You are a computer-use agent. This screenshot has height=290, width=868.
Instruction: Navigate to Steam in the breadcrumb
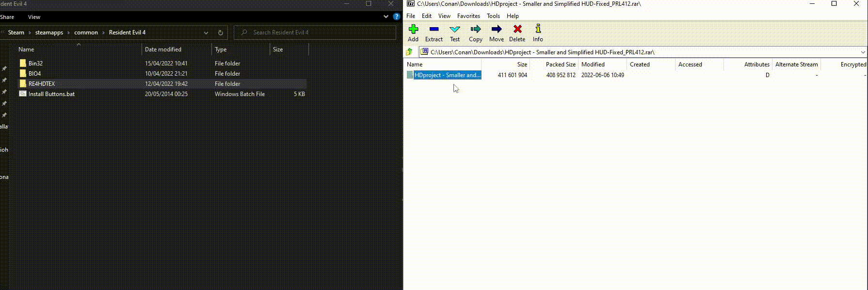pos(16,32)
